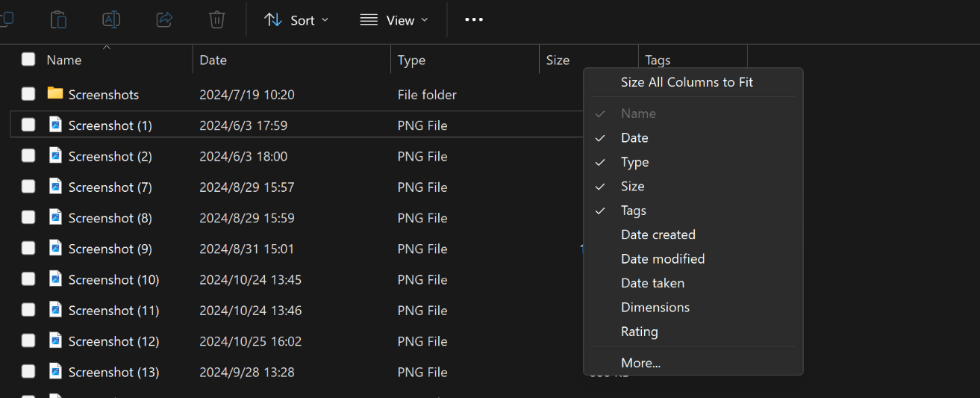Open the View dropdown
This screenshot has height=398, width=980.
pyautogui.click(x=394, y=20)
